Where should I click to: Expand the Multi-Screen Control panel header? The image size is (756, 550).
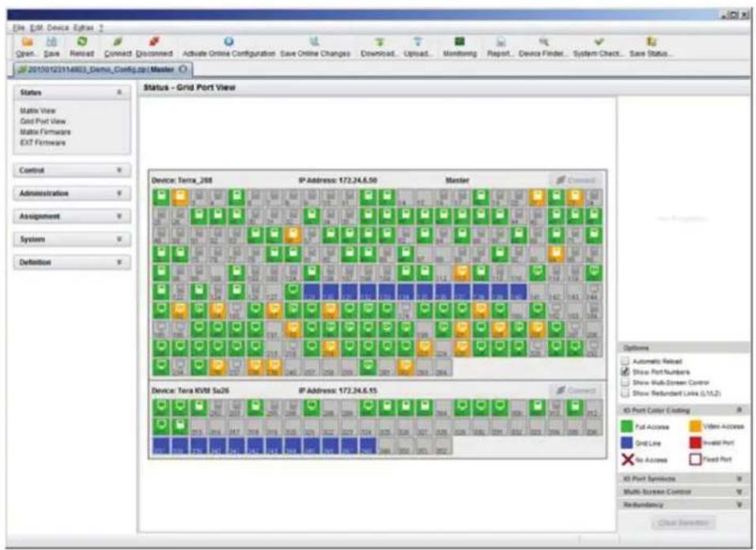click(x=739, y=491)
